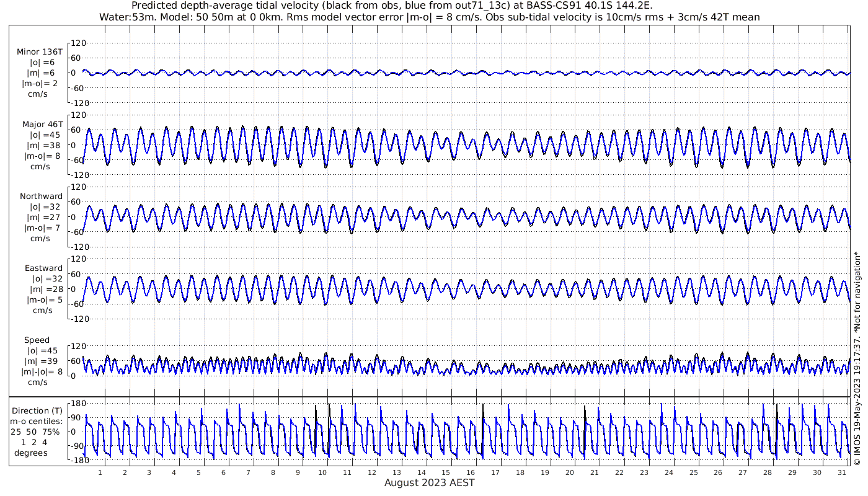Image resolution: width=868 pixels, height=496 pixels.
Task: Click day '22' on the date axis
Action: point(619,472)
